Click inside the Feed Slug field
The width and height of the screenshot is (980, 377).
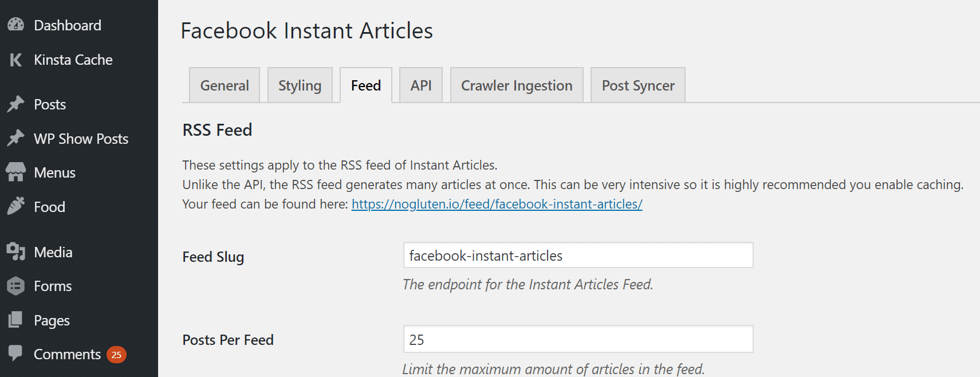577,256
